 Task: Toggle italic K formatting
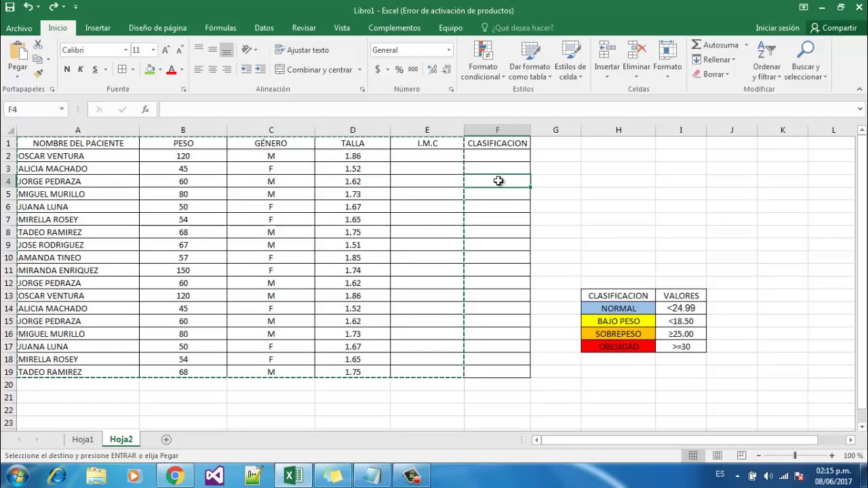(x=81, y=69)
